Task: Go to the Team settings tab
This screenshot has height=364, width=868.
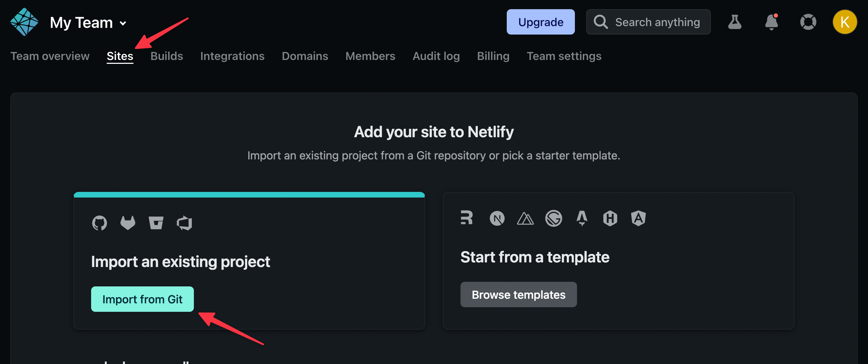Action: click(x=564, y=56)
